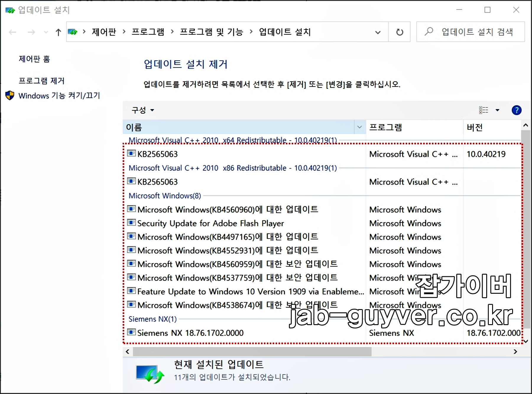Open the 구성 organize menu
Screen dimensions: 532x394
point(143,110)
